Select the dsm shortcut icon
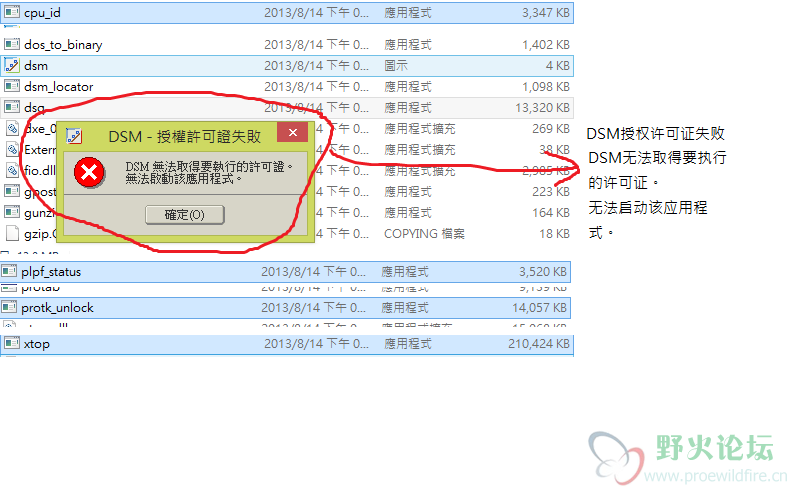The width and height of the screenshot is (797, 494). [x=12, y=65]
